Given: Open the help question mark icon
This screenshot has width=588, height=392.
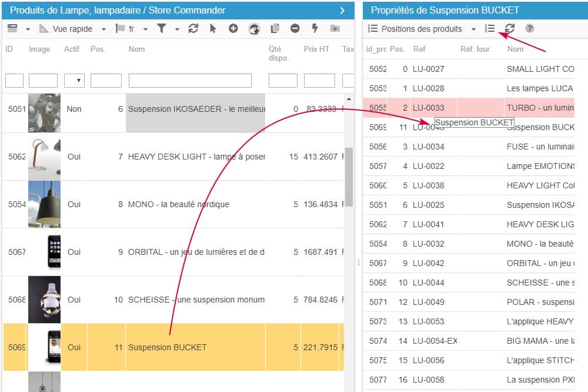Looking at the screenshot, I should coord(529,28).
